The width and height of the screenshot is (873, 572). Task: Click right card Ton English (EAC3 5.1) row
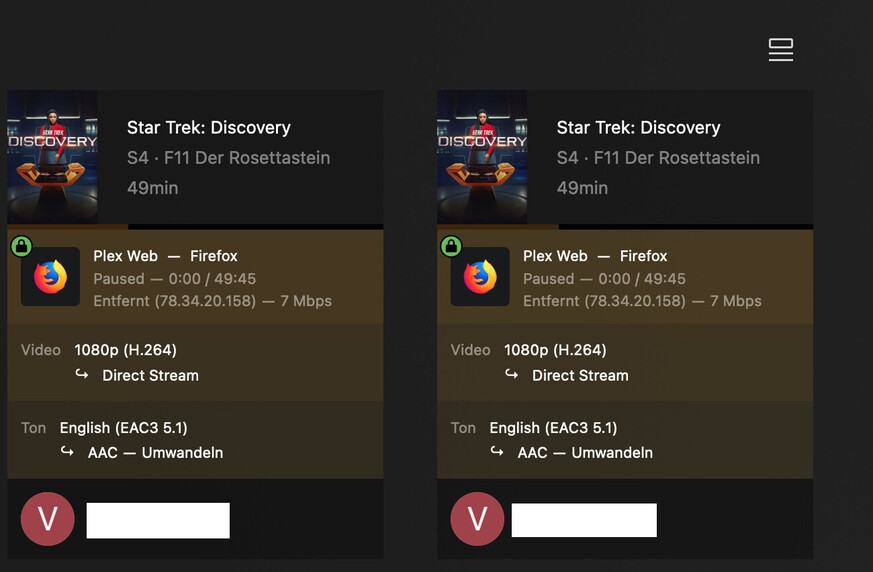click(x=553, y=428)
